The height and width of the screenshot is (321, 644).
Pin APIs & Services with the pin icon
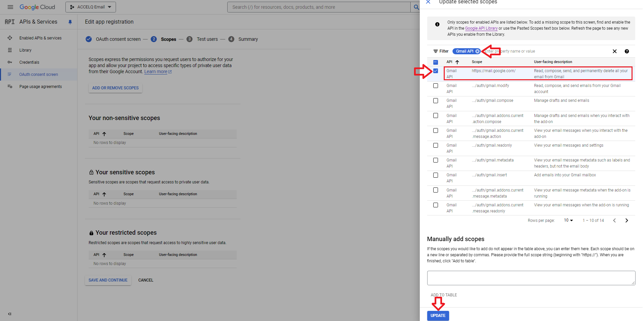point(70,22)
